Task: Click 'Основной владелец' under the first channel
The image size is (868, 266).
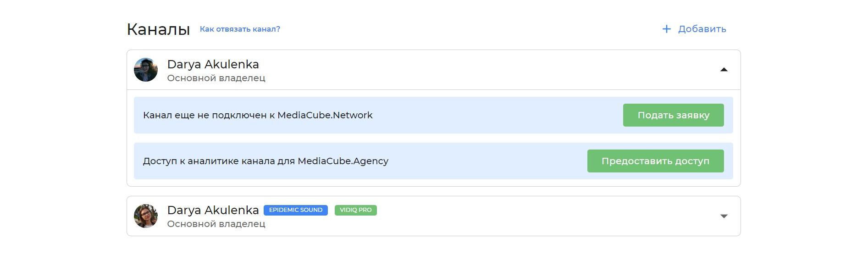Action: pyautogui.click(x=216, y=78)
